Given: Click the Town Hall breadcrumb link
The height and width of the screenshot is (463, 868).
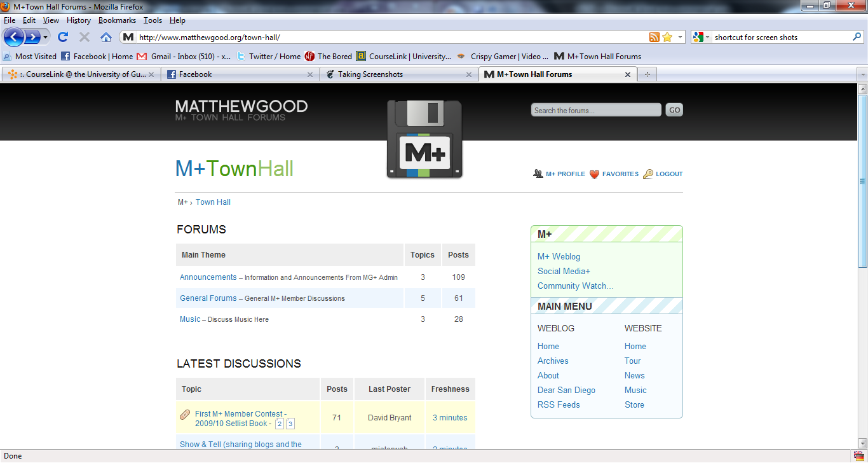Looking at the screenshot, I should (213, 202).
